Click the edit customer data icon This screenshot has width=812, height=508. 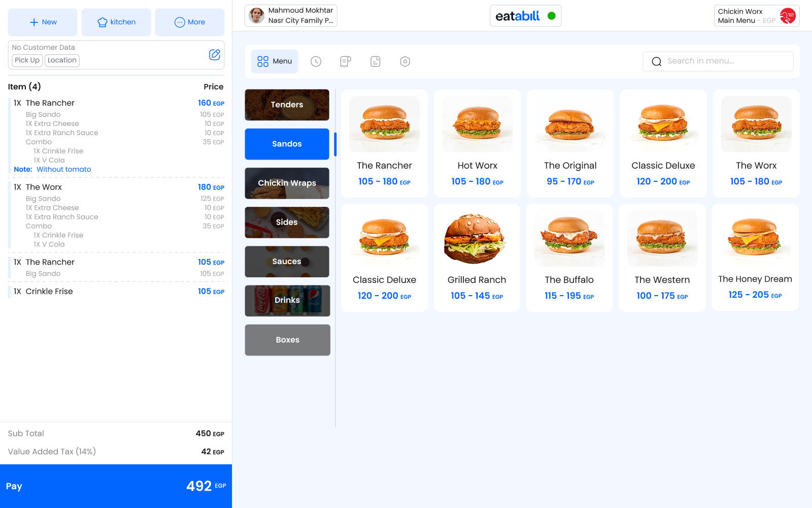coord(215,54)
